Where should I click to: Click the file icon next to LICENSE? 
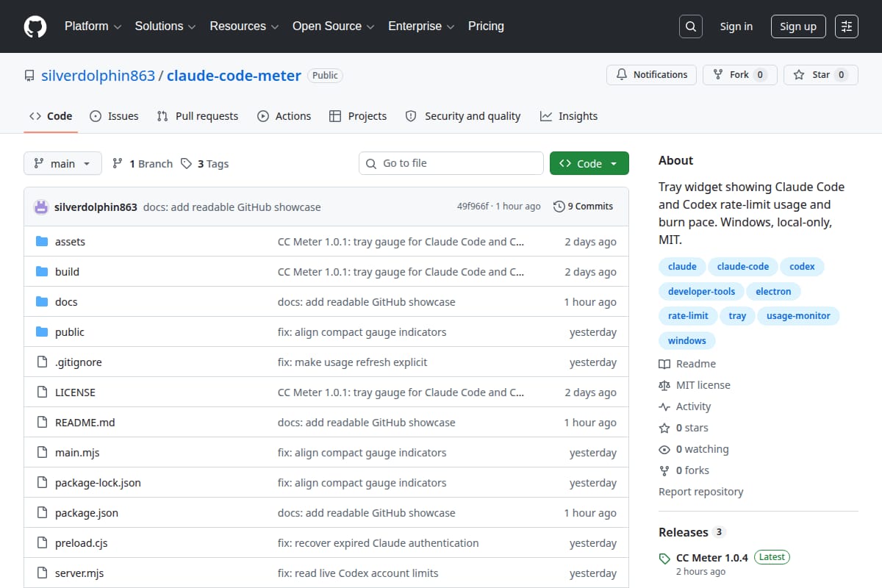coord(42,392)
